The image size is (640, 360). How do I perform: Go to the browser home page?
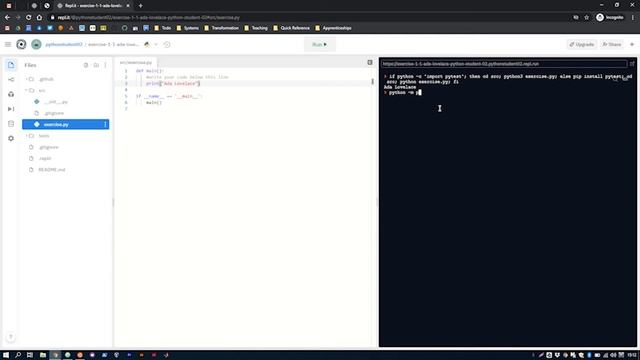click(39, 18)
